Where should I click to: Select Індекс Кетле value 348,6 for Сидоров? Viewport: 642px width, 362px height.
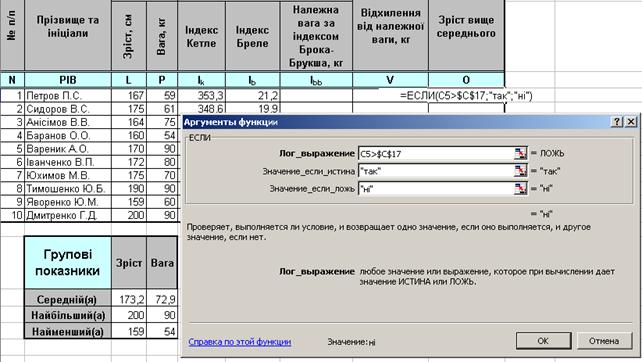(x=201, y=109)
